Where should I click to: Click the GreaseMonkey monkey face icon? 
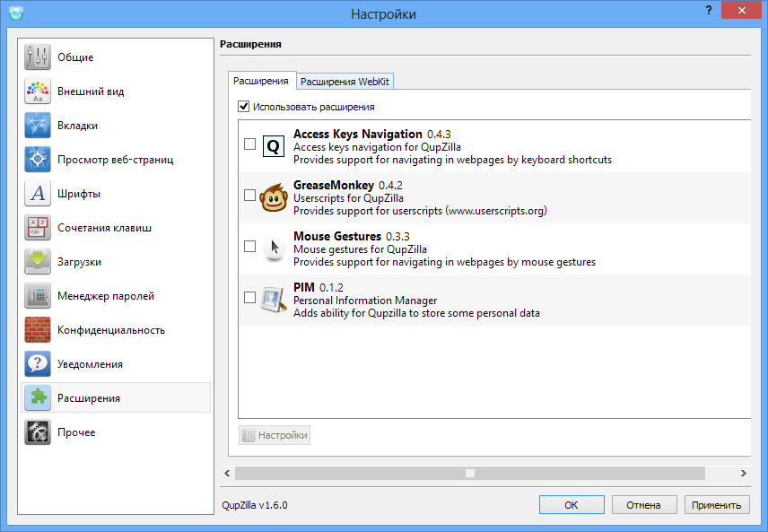point(274,197)
